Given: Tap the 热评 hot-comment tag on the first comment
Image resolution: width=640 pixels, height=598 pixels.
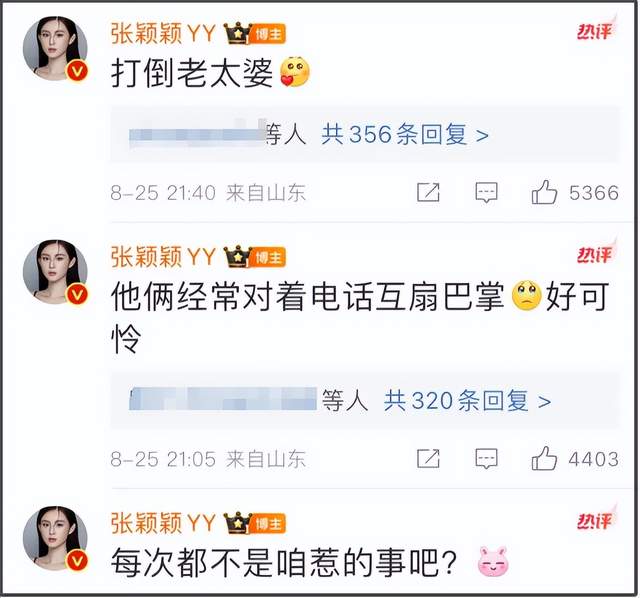Looking at the screenshot, I should 596,31.
